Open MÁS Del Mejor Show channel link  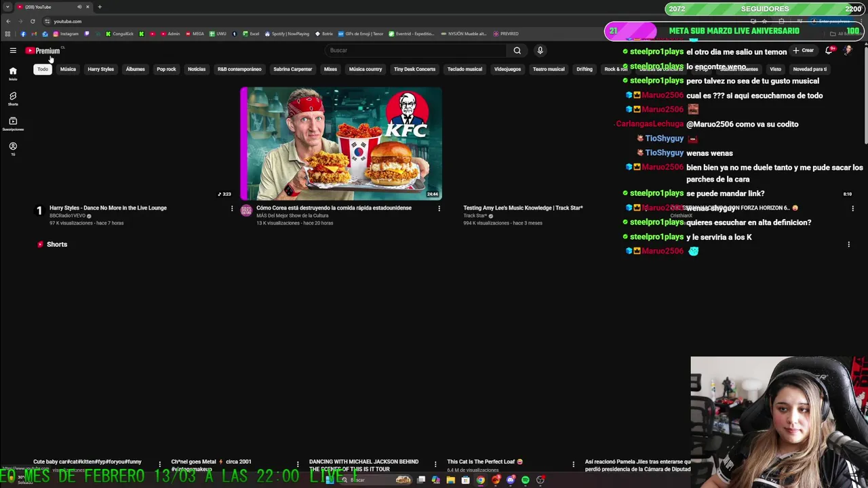coord(292,216)
